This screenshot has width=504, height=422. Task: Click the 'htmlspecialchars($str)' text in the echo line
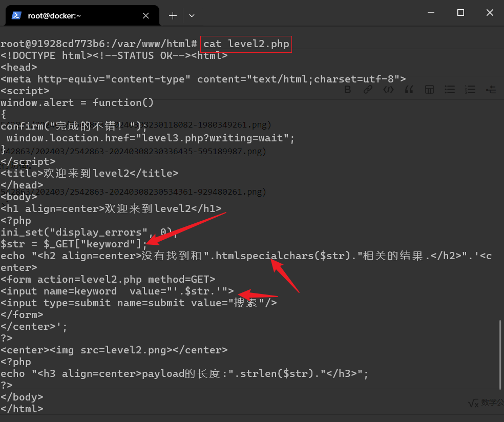click(283, 256)
